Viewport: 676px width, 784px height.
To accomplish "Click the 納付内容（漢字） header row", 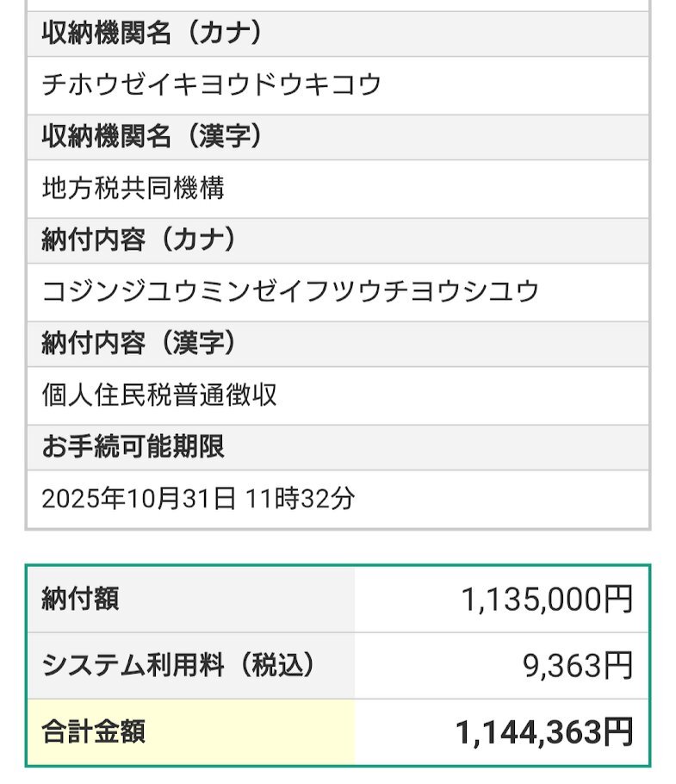I will (x=338, y=344).
